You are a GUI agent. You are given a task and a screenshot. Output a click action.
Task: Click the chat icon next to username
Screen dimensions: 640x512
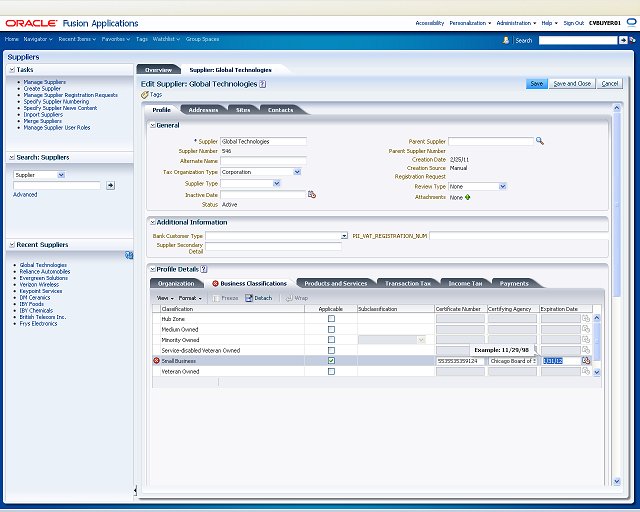click(631, 22)
